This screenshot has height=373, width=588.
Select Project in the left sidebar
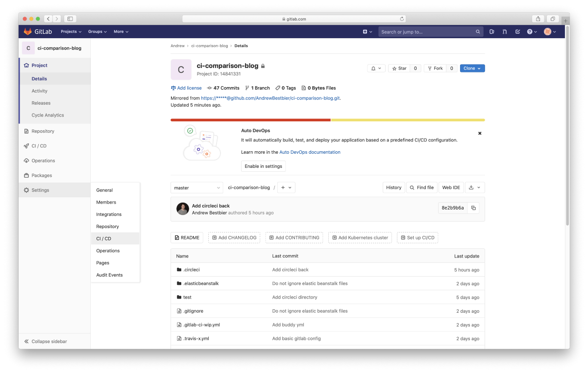pos(54,65)
